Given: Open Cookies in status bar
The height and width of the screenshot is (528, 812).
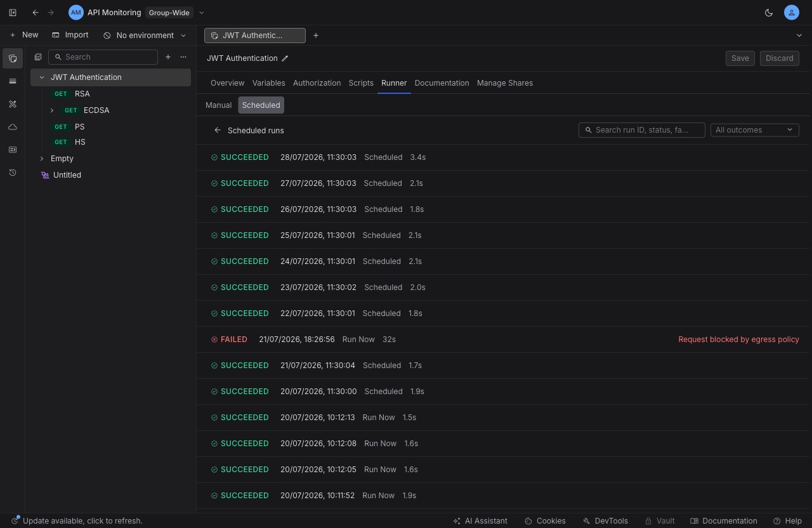Looking at the screenshot, I should 545,521.
